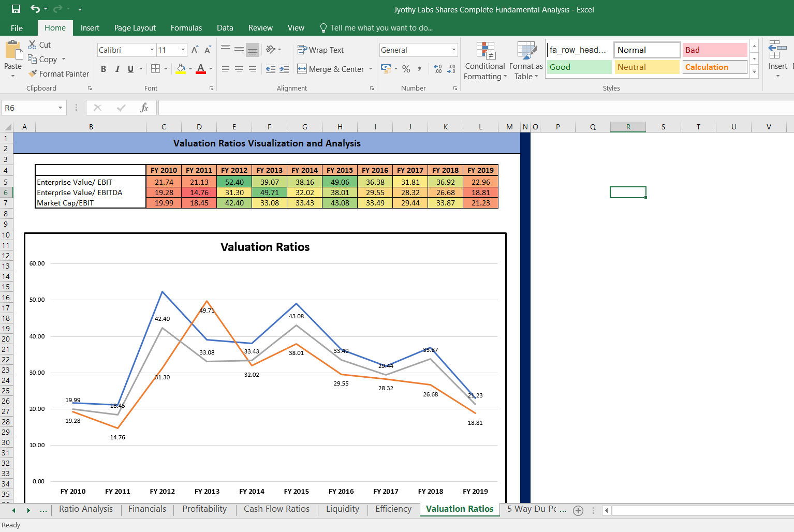Click the Orientation text-angle icon
The height and width of the screenshot is (532, 794).
click(271, 50)
